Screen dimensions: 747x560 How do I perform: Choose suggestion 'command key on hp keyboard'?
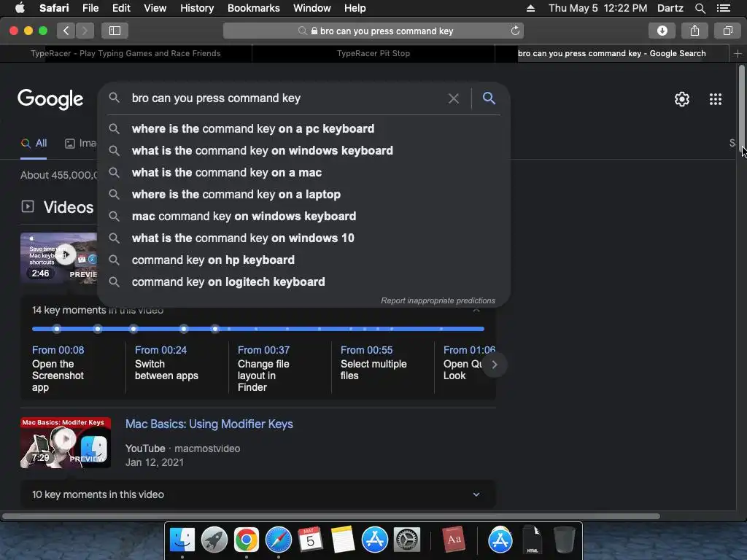point(303,260)
